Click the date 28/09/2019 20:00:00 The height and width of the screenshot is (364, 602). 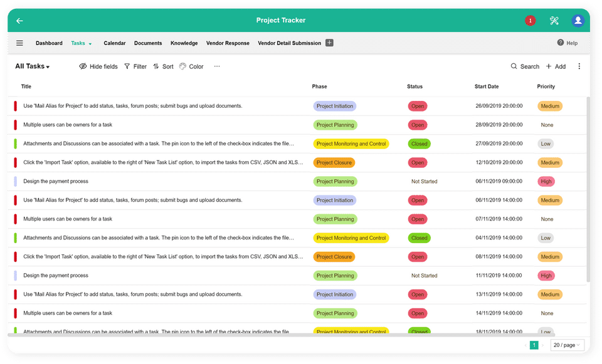pos(499,125)
